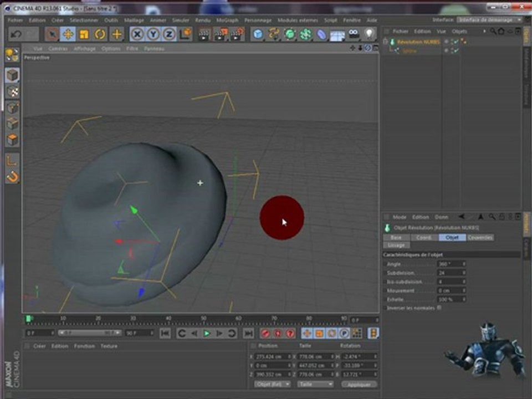Click the Appliquer button
Image resolution: width=532 pixels, height=399 pixels.
pos(359,385)
